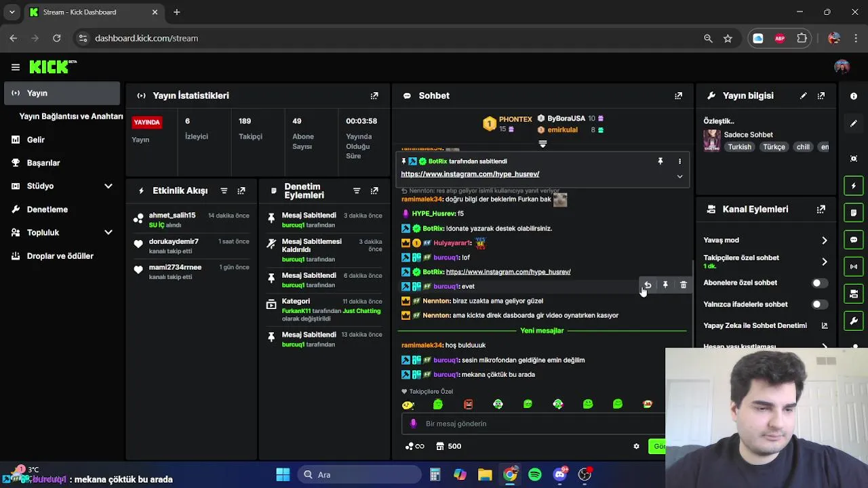Image resolution: width=868 pixels, height=488 pixels.
Task: Toggle Yalnızca ifadelerle sohbet switch
Action: pyautogui.click(x=820, y=304)
